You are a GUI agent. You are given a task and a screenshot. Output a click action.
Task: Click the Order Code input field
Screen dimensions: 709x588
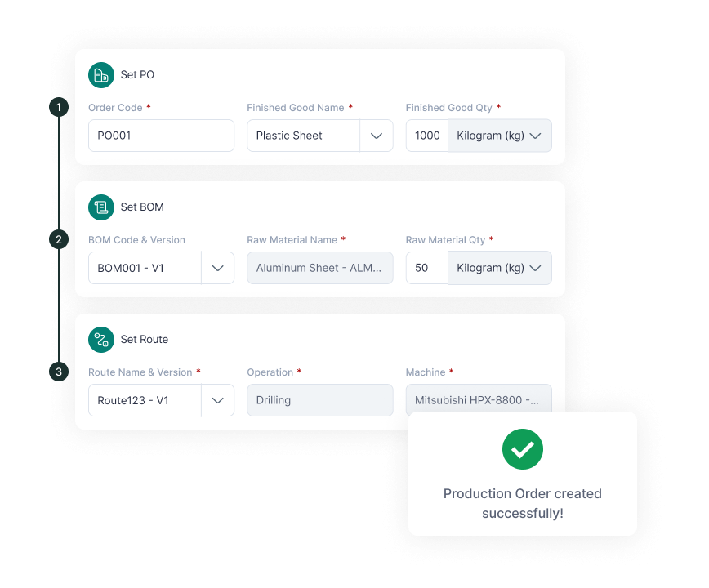pos(161,136)
